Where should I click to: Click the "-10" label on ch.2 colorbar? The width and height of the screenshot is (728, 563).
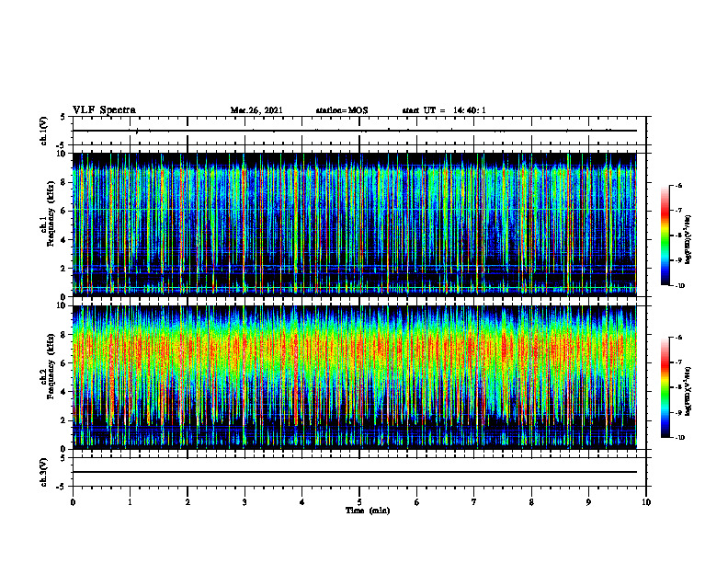[x=679, y=438]
